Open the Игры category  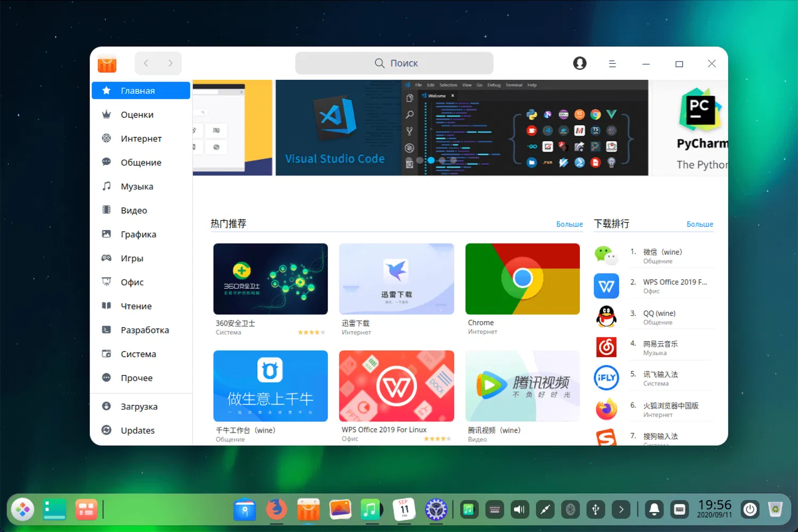pos(132,258)
